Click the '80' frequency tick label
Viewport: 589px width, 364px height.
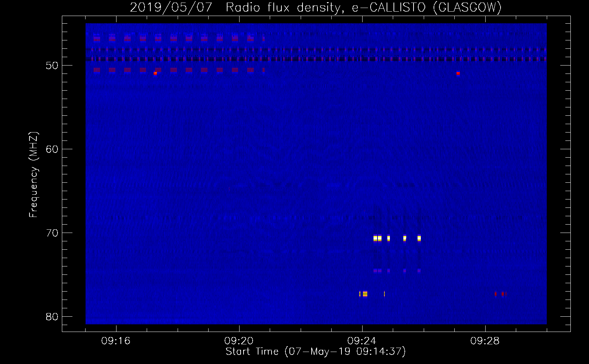[52, 317]
